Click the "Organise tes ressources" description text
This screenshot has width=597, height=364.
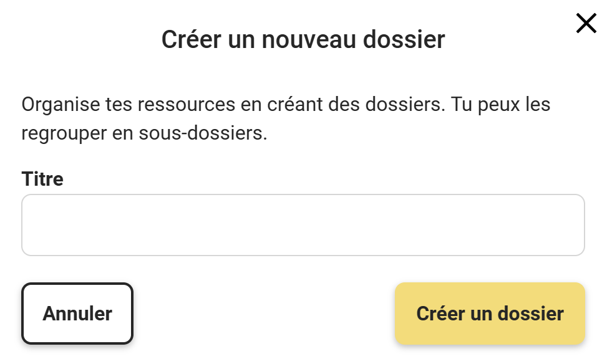(286, 104)
